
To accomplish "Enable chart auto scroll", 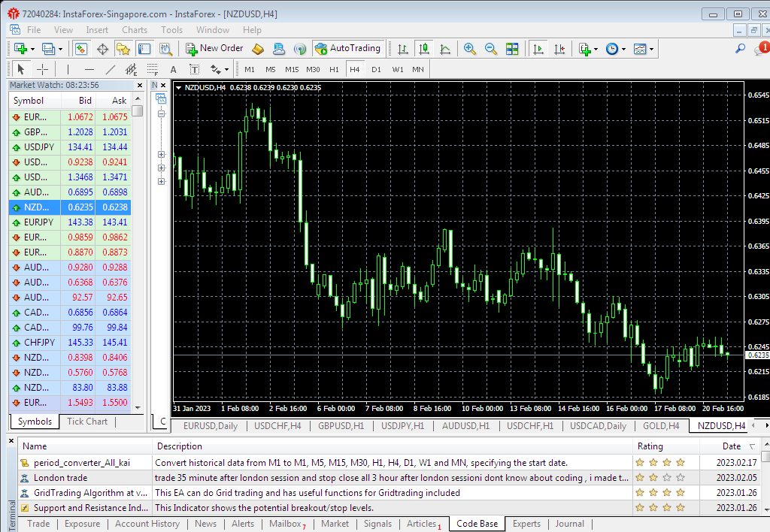I will pyautogui.click(x=540, y=49).
